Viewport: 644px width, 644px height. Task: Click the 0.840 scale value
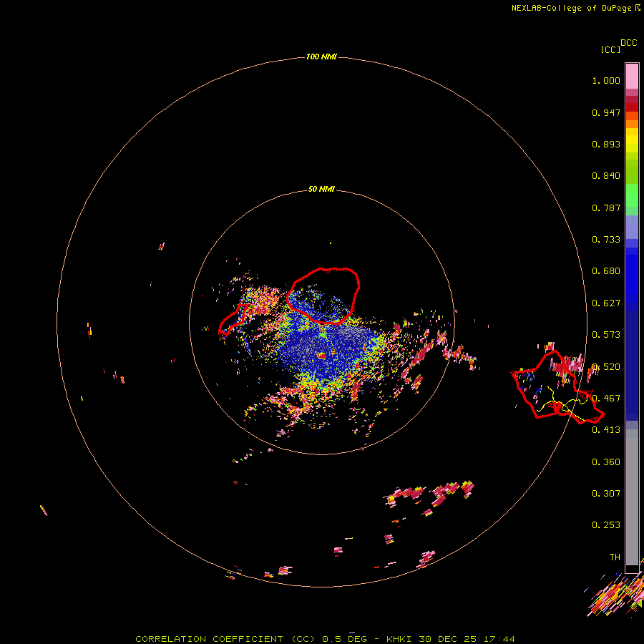click(x=606, y=176)
